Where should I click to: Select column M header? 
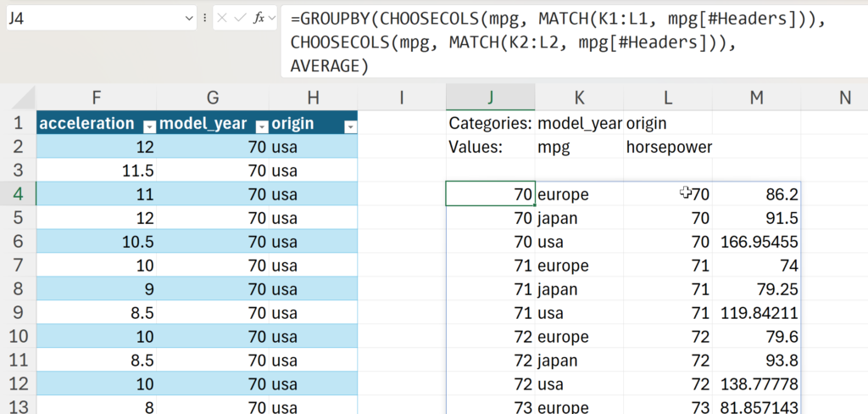[x=756, y=98]
